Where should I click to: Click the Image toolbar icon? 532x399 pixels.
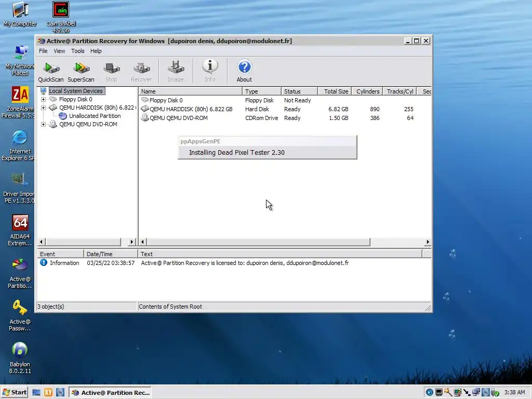coord(176,72)
